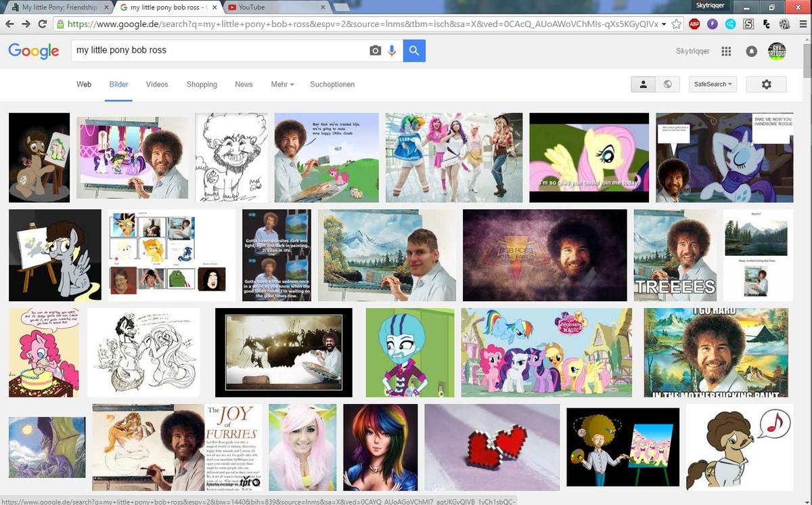This screenshot has height=505, width=812.
Task: Click the blue magnifier search button
Action: [414, 51]
